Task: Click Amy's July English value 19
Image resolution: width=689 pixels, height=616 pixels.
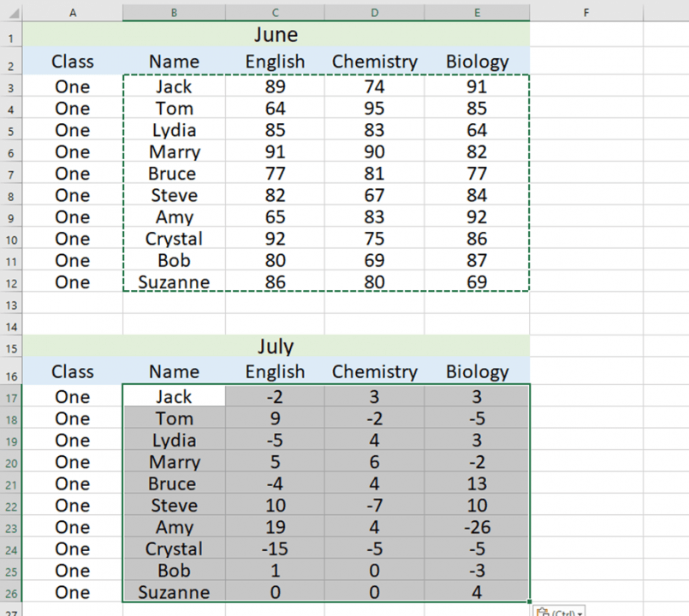Action: point(275,527)
